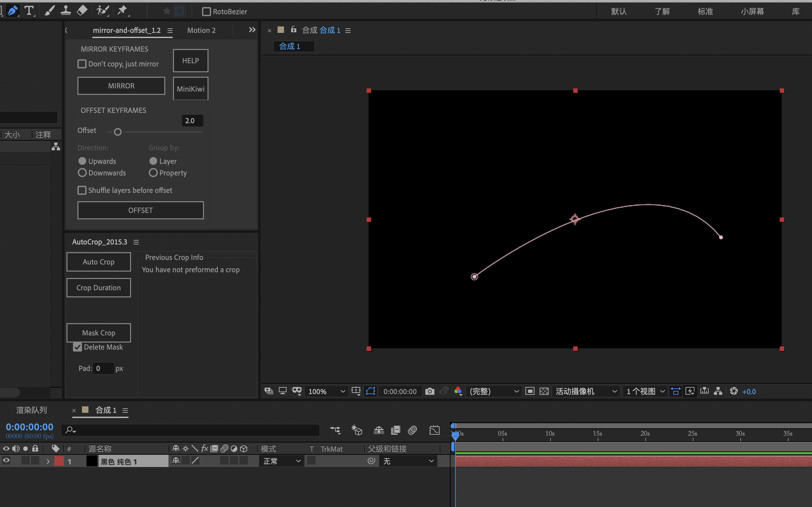Open the 1个视图 view layout dropdown
This screenshot has width=812, height=507.
(645, 391)
